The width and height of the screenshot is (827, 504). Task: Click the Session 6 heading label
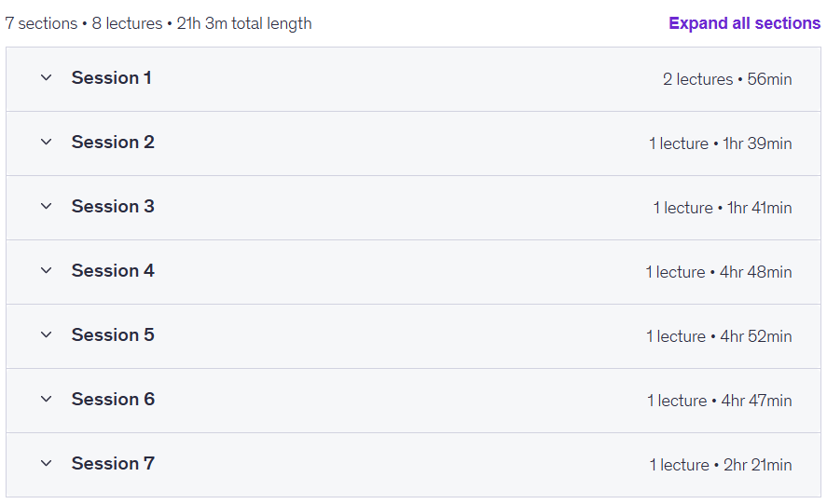coord(113,400)
